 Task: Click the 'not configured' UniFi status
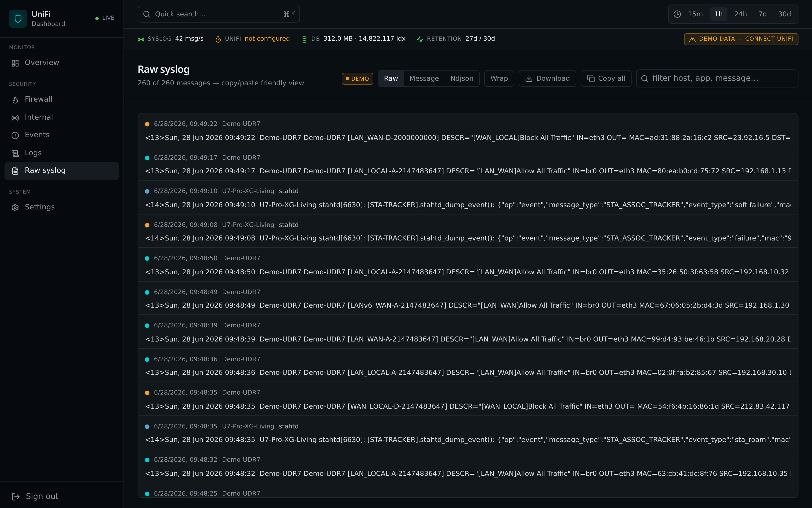(x=267, y=39)
